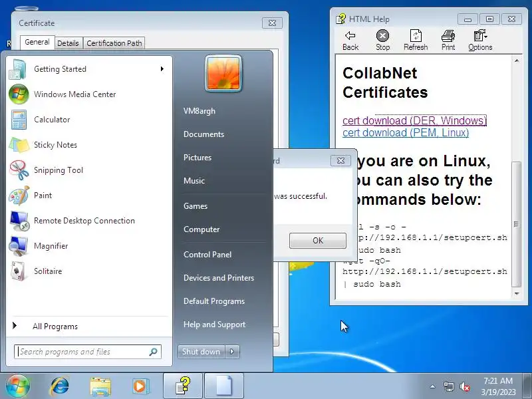Click OK in the success dialog
Viewport: 532px width, 399px height.
(x=318, y=241)
